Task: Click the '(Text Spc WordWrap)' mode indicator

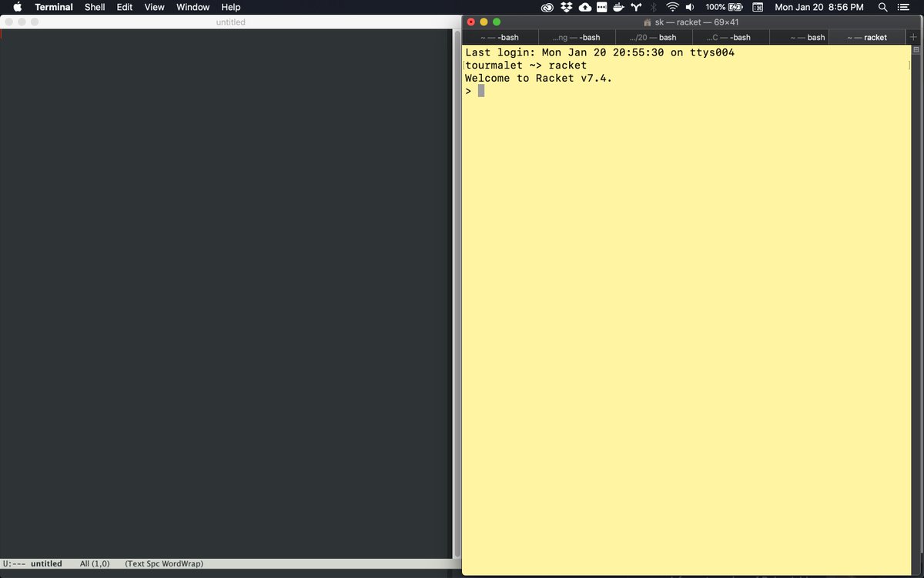Action: point(164,564)
